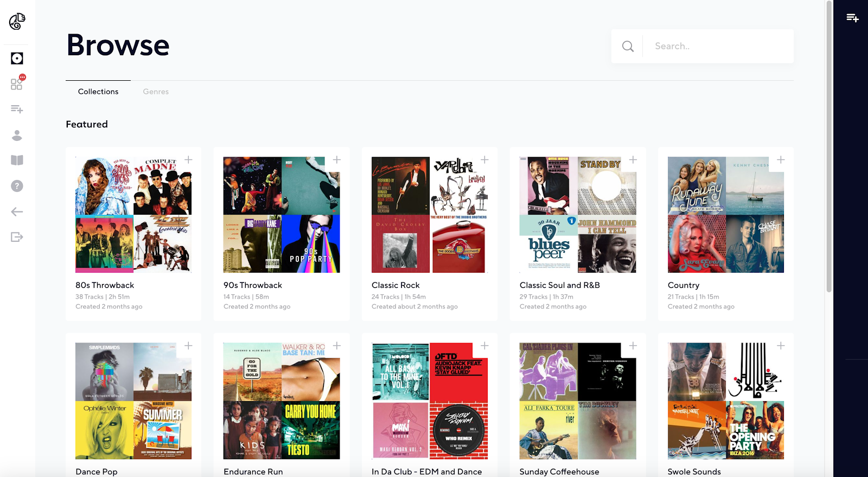Open the Country cover art
The image size is (868, 477).
pyautogui.click(x=726, y=215)
